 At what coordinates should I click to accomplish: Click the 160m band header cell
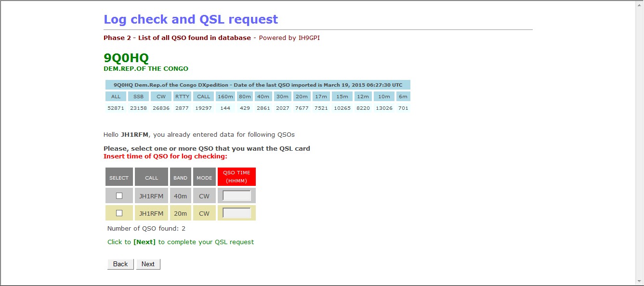click(x=225, y=96)
